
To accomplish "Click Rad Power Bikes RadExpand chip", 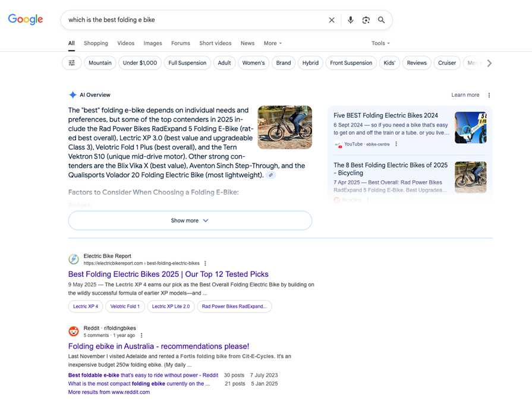I will click(234, 307).
